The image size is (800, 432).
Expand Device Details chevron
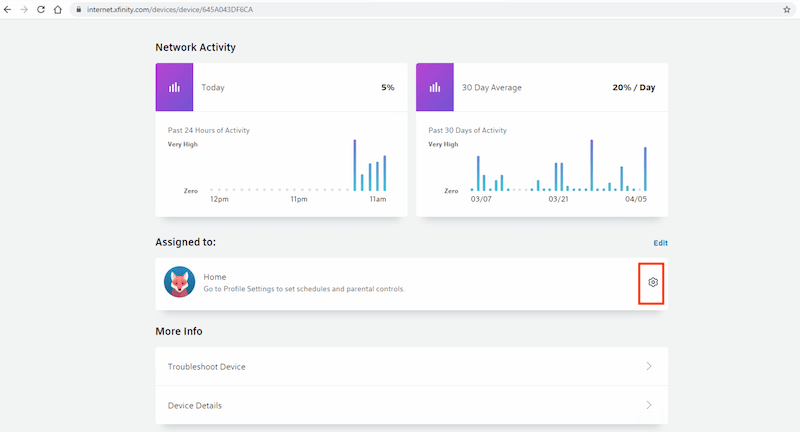(x=649, y=405)
